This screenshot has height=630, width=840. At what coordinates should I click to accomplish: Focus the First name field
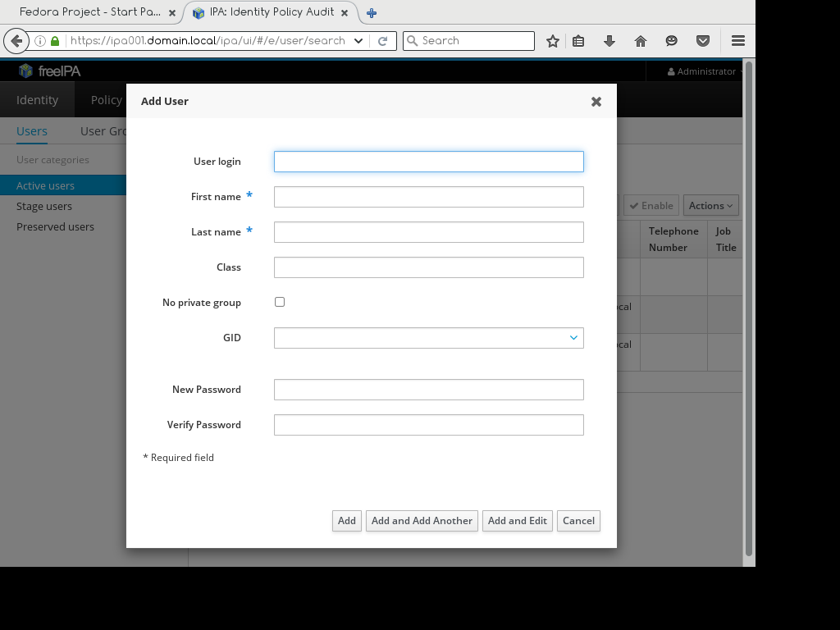428,197
